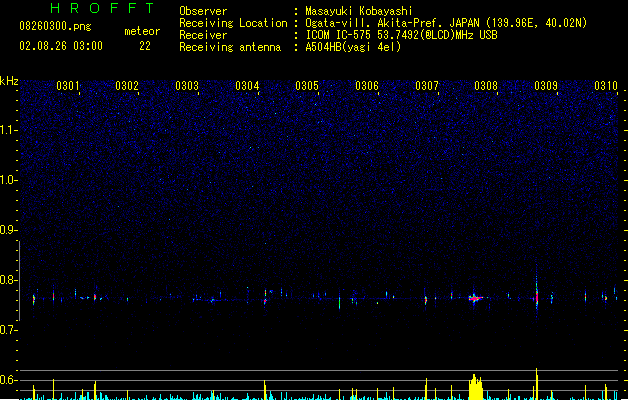Click the observer name Masayuki Kobayashi
The height and width of the screenshot is (400, 629).
[x=359, y=11]
